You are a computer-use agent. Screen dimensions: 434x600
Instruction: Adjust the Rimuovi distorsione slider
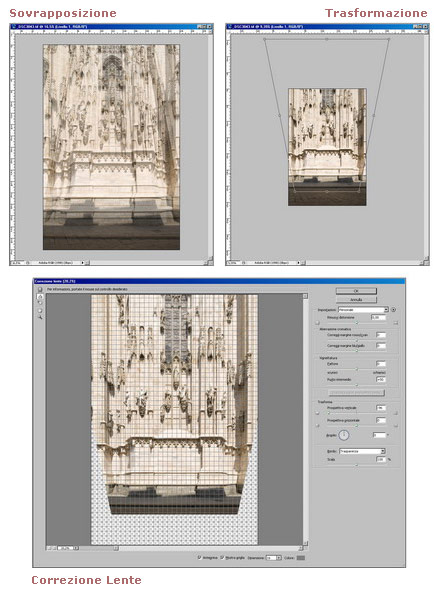tap(357, 323)
